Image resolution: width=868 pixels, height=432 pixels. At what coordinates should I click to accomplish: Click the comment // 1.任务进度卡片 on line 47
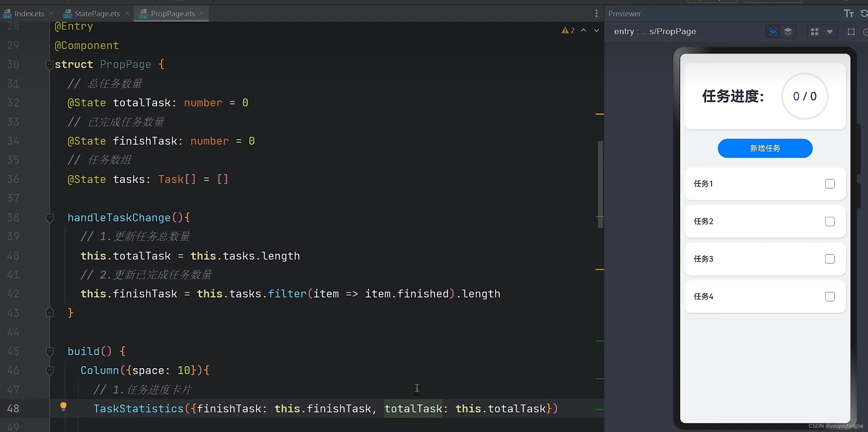click(143, 390)
